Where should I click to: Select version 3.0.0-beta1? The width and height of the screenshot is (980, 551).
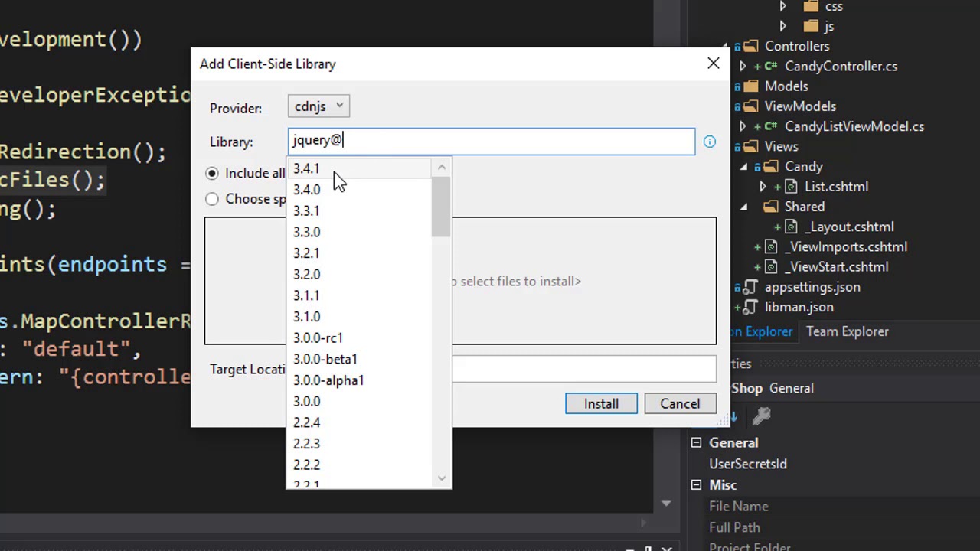[359, 359]
